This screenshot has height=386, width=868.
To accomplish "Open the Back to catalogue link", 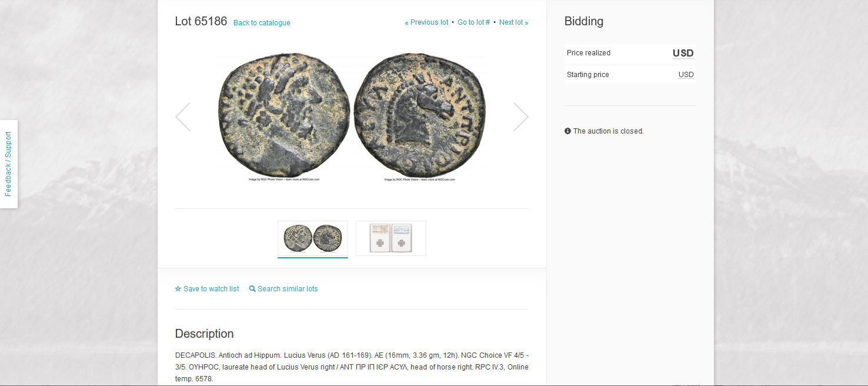I will coord(262,23).
